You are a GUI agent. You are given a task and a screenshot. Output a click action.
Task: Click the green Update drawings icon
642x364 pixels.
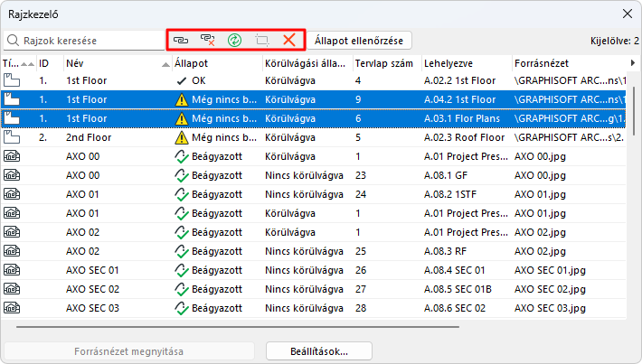[234, 40]
